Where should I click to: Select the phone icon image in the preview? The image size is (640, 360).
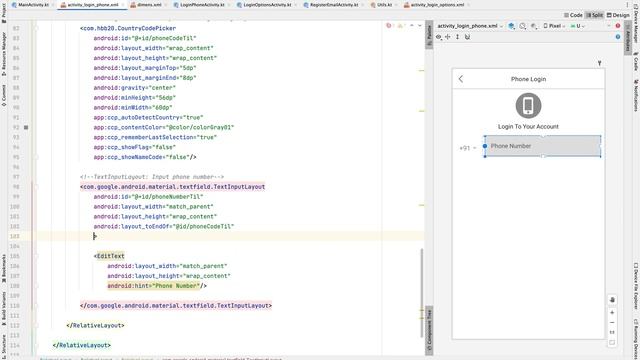tap(529, 106)
